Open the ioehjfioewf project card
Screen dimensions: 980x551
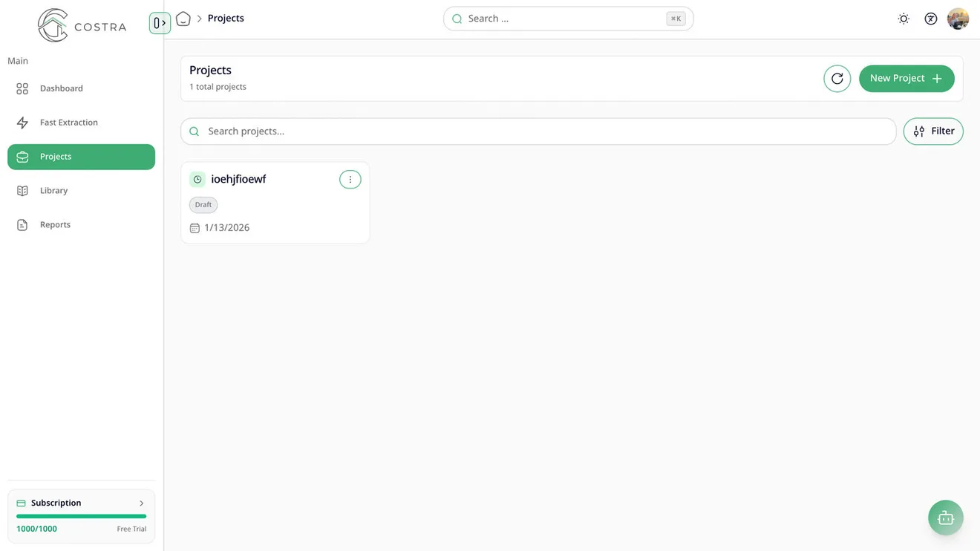pyautogui.click(x=275, y=203)
